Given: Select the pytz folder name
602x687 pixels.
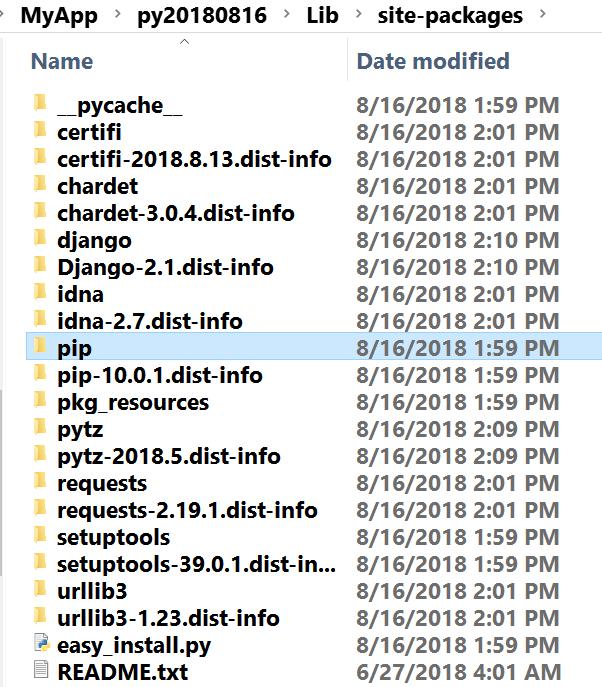Looking at the screenshot, I should [x=80, y=430].
